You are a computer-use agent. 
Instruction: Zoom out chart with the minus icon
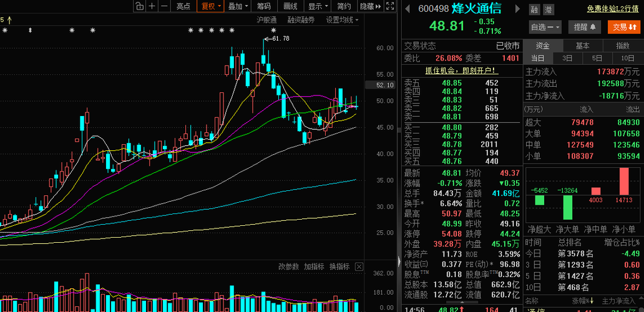164,6
